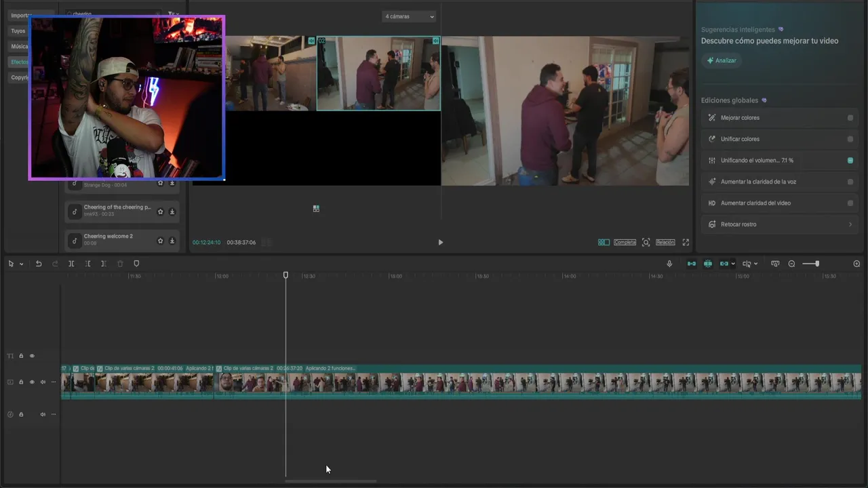This screenshot has width=868, height=488.
Task: Zoom in the timeline
Action: (x=856, y=264)
